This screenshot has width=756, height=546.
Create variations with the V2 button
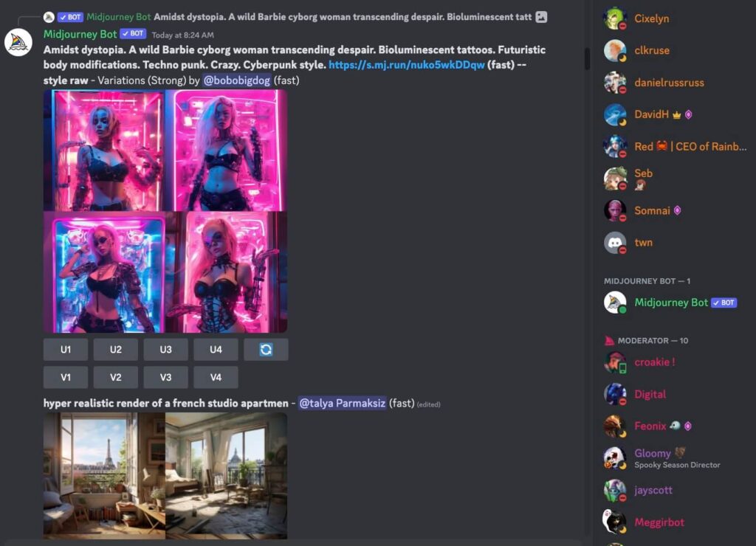tap(116, 377)
